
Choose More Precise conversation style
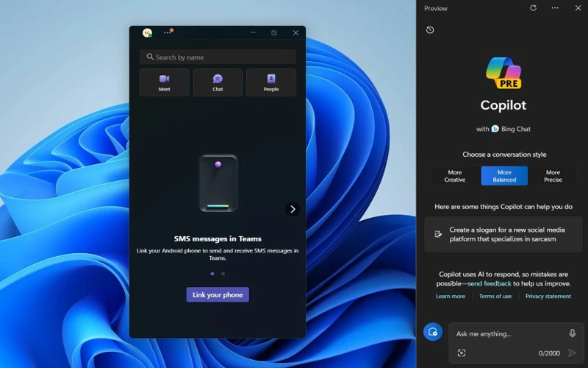pyautogui.click(x=553, y=176)
